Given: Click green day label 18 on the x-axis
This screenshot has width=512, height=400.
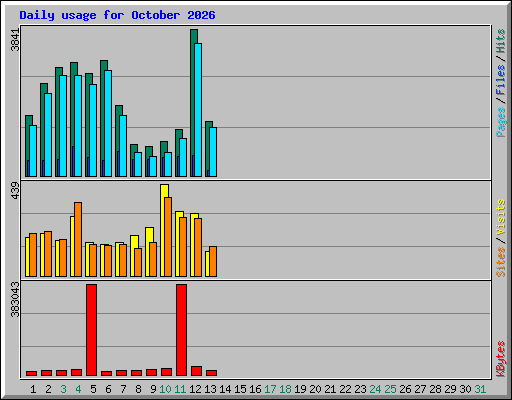Looking at the screenshot, I should click(285, 389).
